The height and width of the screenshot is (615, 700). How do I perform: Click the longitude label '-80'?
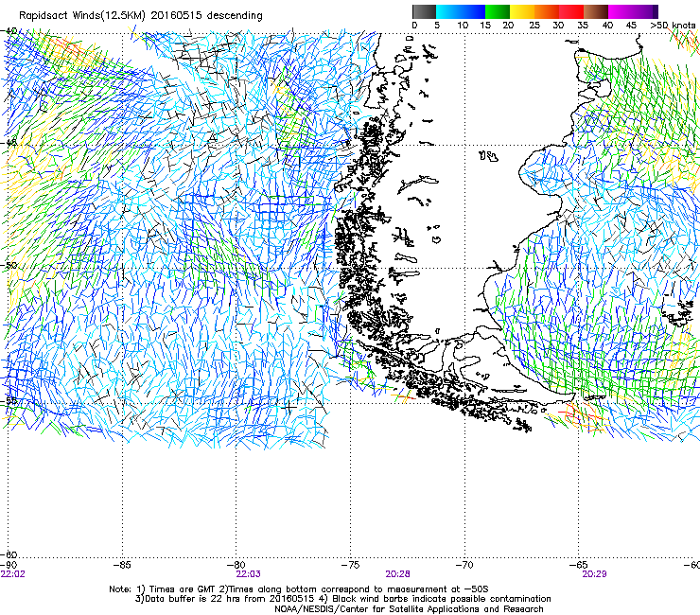pos(236,565)
